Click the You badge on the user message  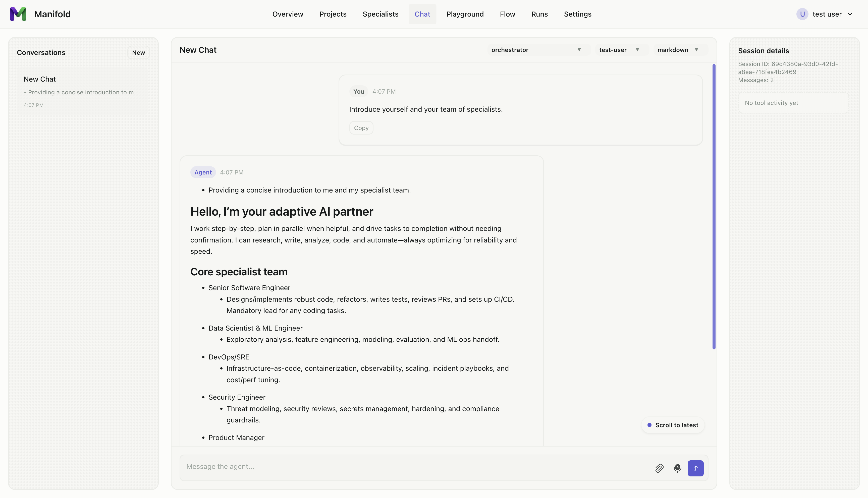358,91
